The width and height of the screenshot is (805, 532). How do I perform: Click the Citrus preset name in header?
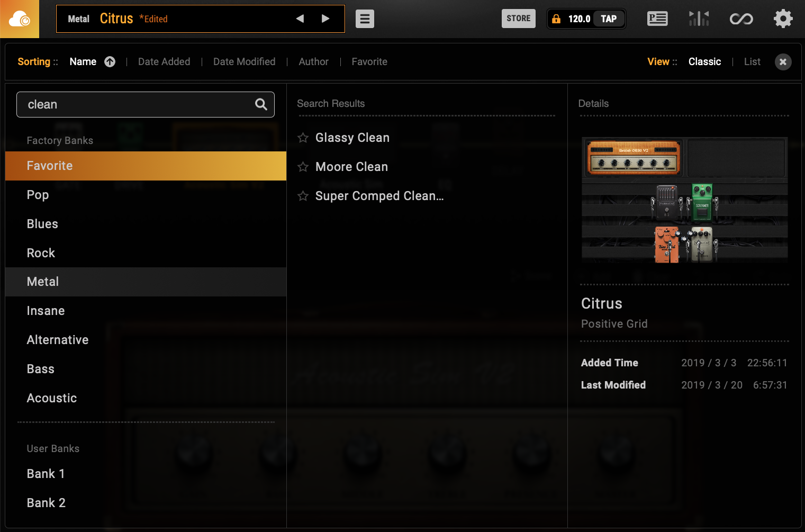(116, 19)
